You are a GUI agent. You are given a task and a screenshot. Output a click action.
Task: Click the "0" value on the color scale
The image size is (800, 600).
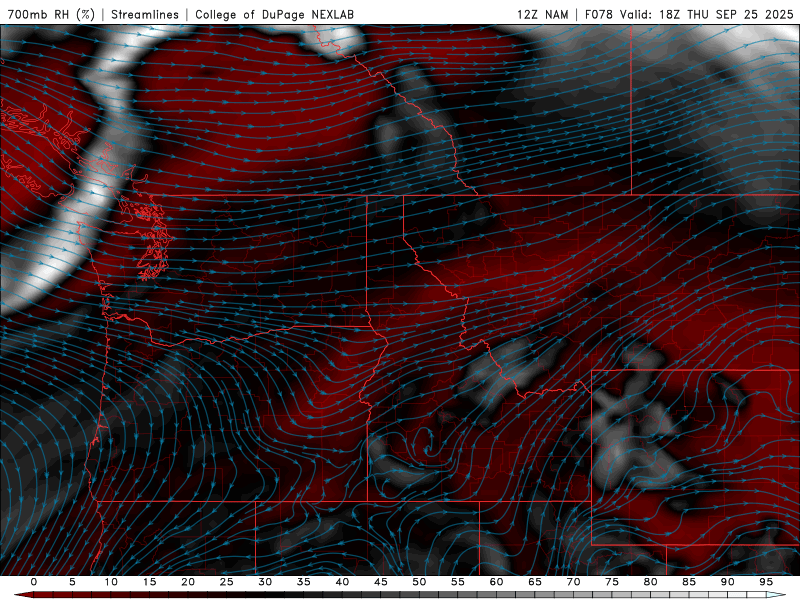click(34, 582)
